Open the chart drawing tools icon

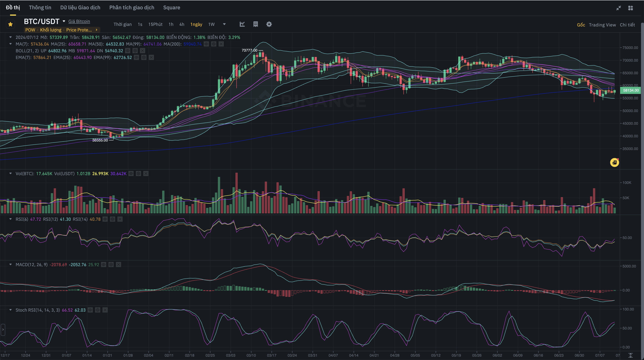click(242, 24)
